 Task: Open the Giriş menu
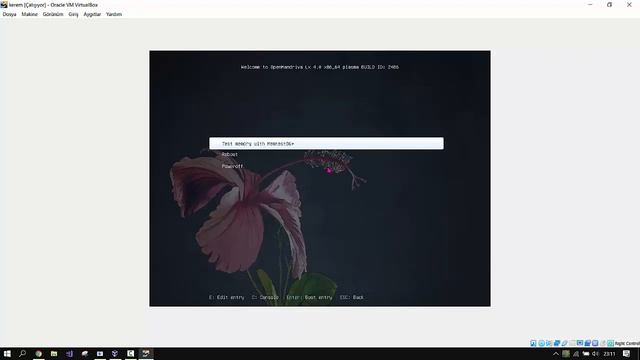(73, 14)
